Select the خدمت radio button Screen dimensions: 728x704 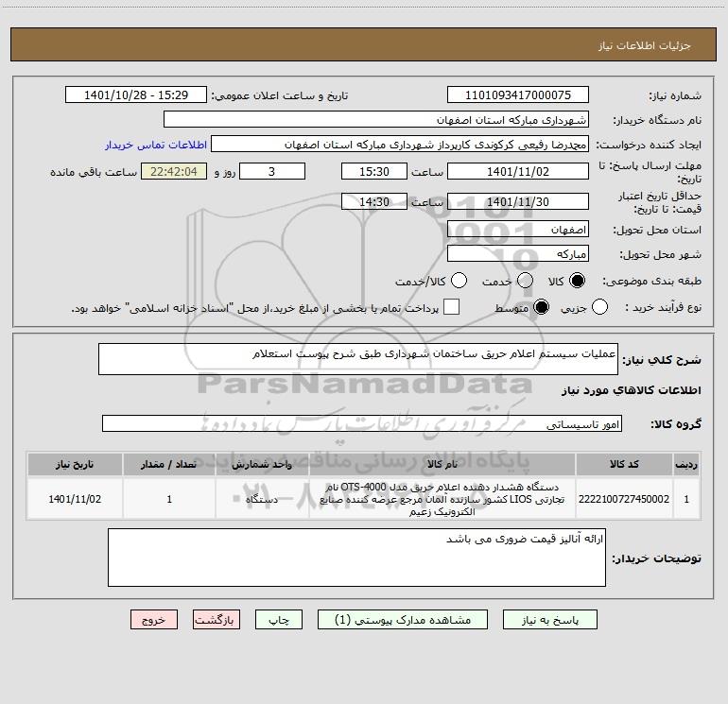tap(525, 281)
